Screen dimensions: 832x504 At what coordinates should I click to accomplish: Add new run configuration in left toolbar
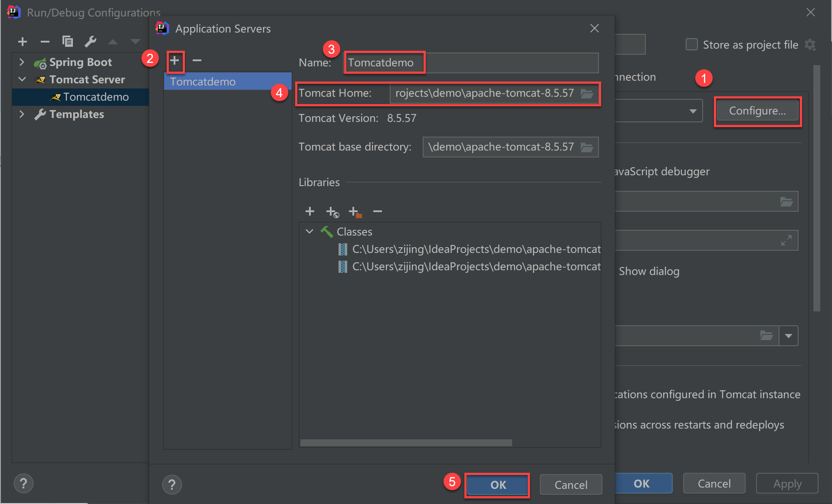[x=23, y=42]
